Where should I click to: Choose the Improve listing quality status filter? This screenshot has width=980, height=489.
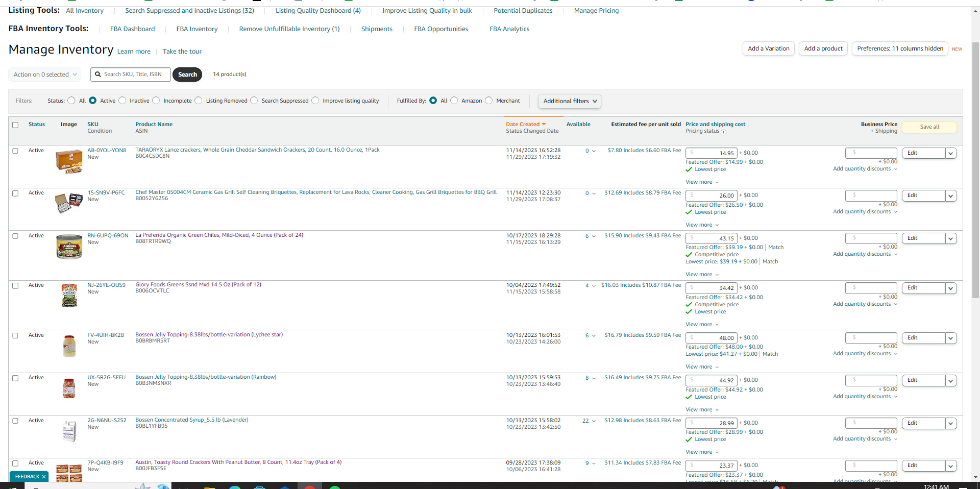click(x=315, y=101)
